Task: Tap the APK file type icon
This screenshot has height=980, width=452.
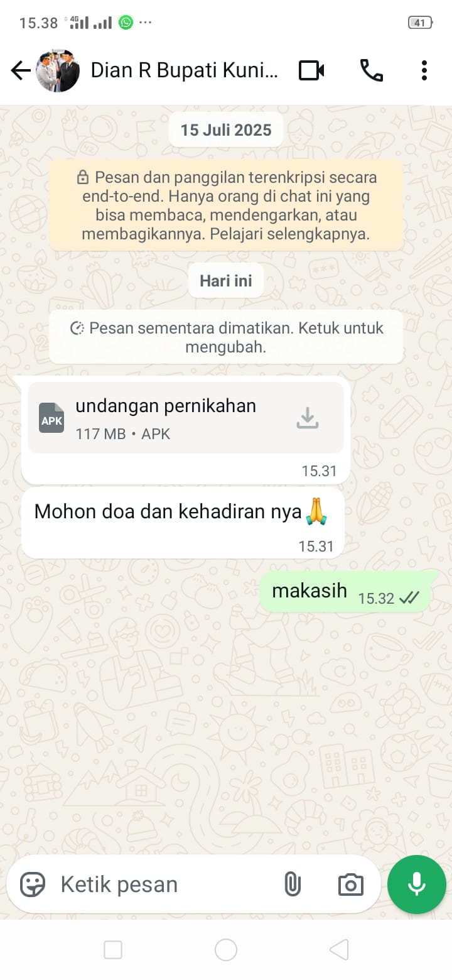Action: (51, 418)
